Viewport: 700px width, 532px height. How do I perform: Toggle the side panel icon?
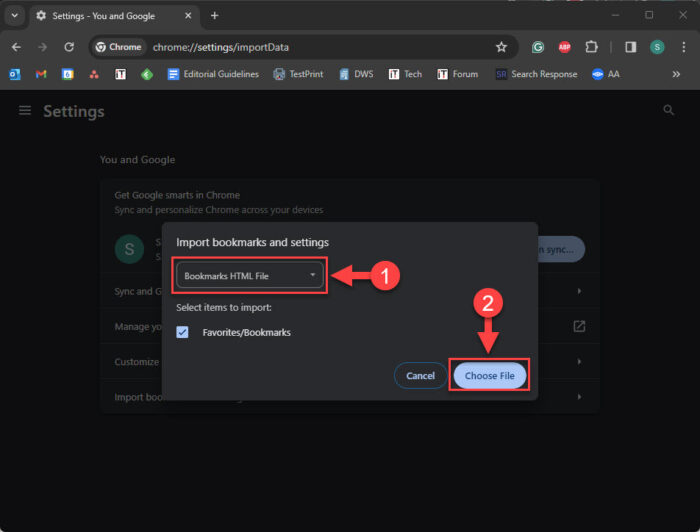630,47
